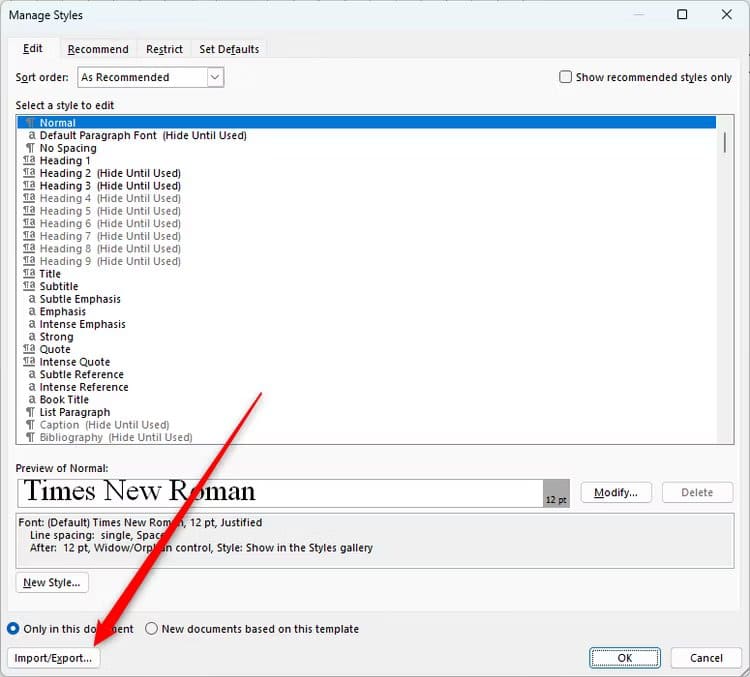Select the Title style entry
This screenshot has height=677, width=750.
pos(50,274)
